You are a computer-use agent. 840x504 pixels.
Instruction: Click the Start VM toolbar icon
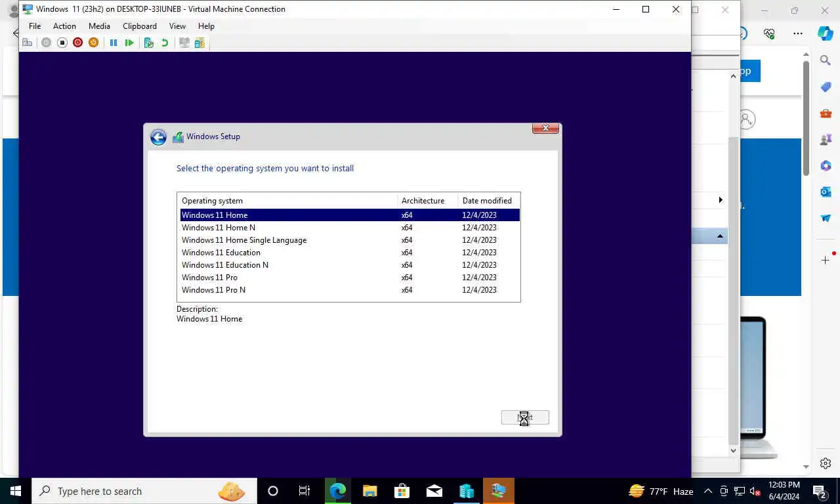tap(46, 43)
